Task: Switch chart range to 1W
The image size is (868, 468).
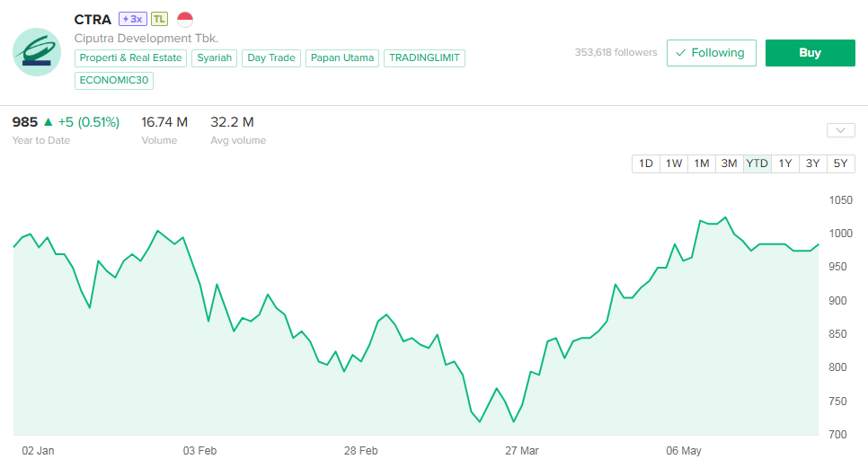Action: point(674,163)
